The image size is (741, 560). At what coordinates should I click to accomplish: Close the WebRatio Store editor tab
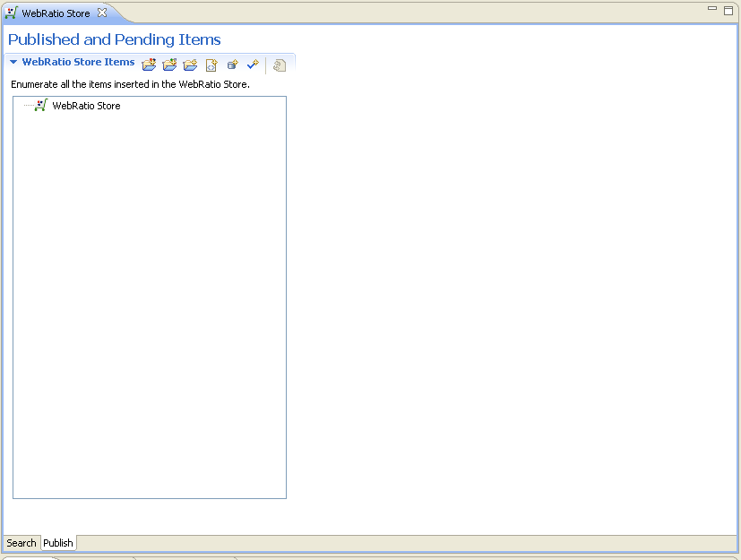point(102,13)
